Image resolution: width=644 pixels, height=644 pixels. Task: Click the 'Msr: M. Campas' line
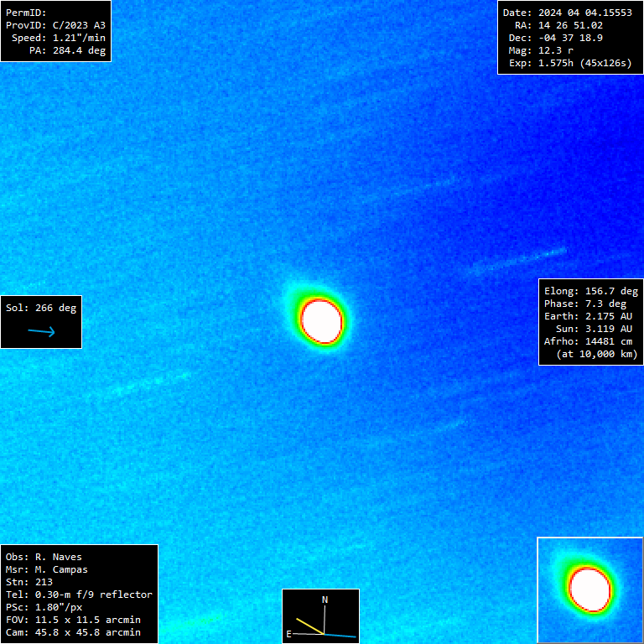(47, 569)
